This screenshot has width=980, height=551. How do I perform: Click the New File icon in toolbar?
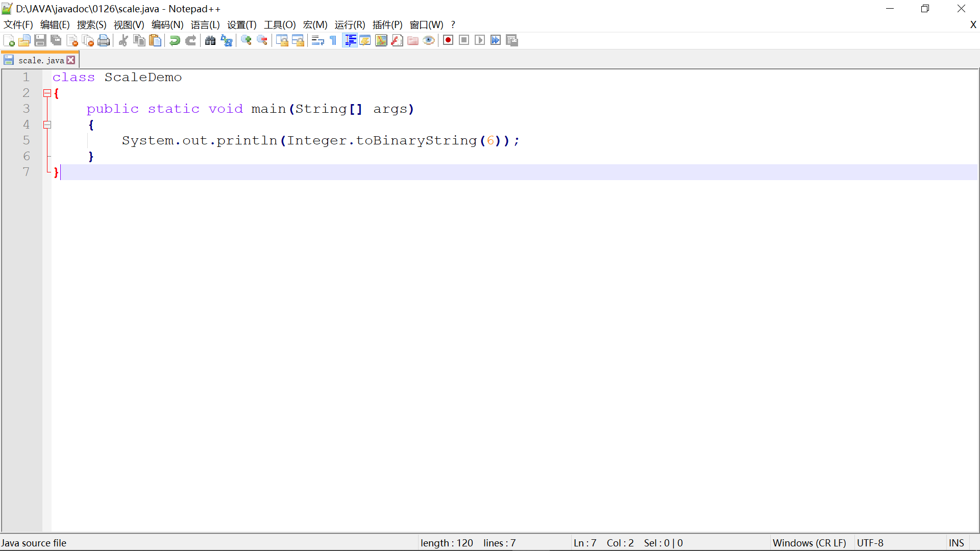point(9,40)
